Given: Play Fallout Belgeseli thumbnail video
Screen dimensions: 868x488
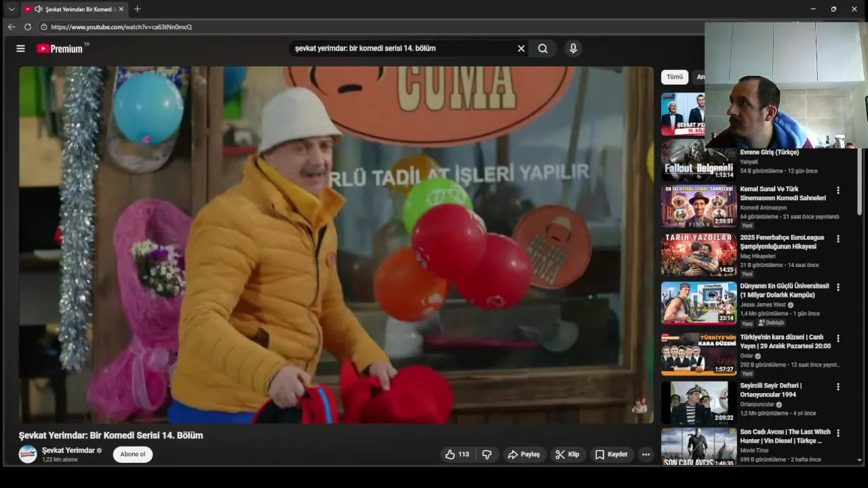Looking at the screenshot, I should (x=698, y=160).
